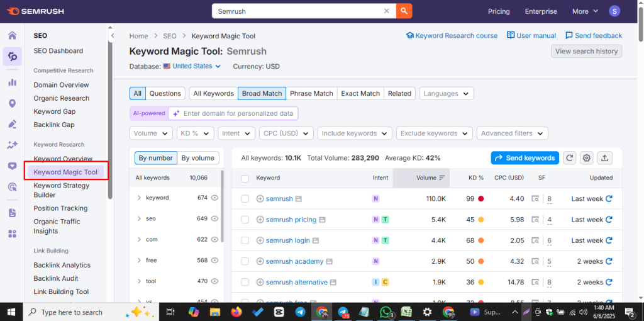Select the Questions tab

(x=165, y=93)
